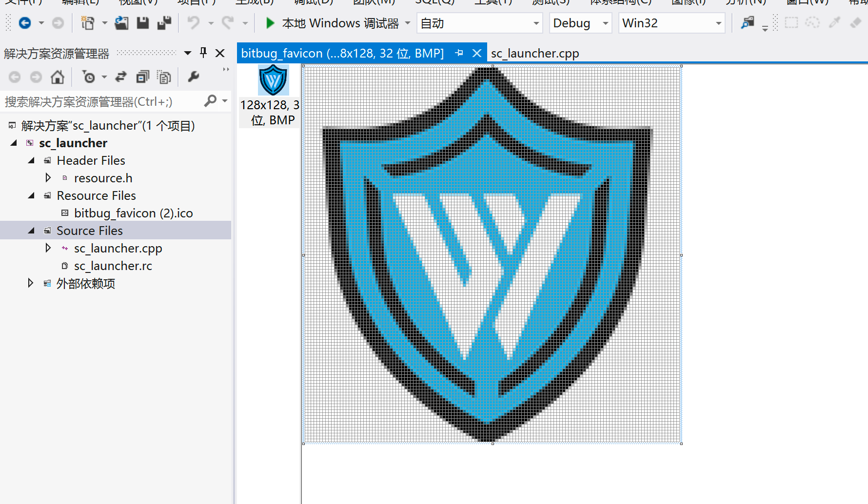The image size is (868, 504).
Task: Click Solution Explorer Forward button
Action: (36, 77)
